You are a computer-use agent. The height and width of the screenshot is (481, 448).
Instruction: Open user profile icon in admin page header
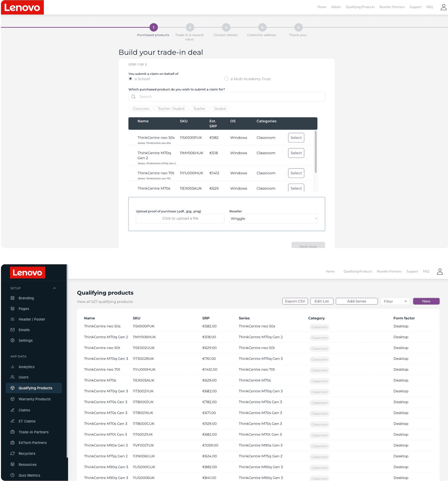tap(440, 272)
